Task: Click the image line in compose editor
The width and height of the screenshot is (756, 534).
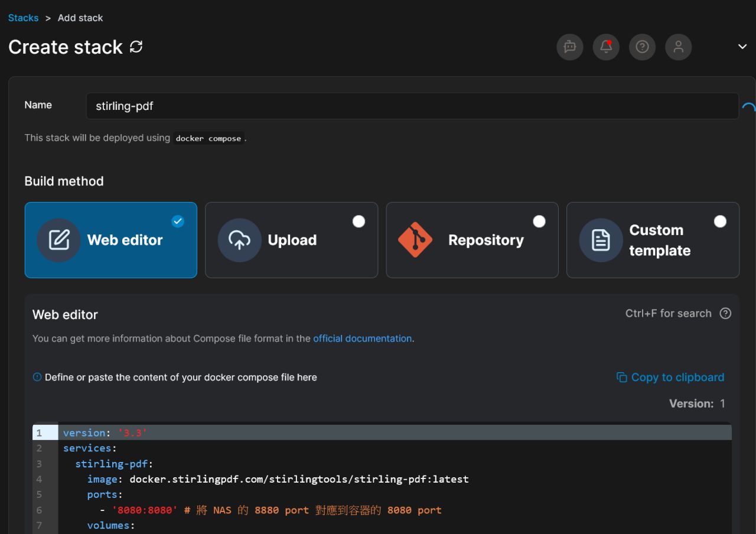Action: tap(278, 479)
